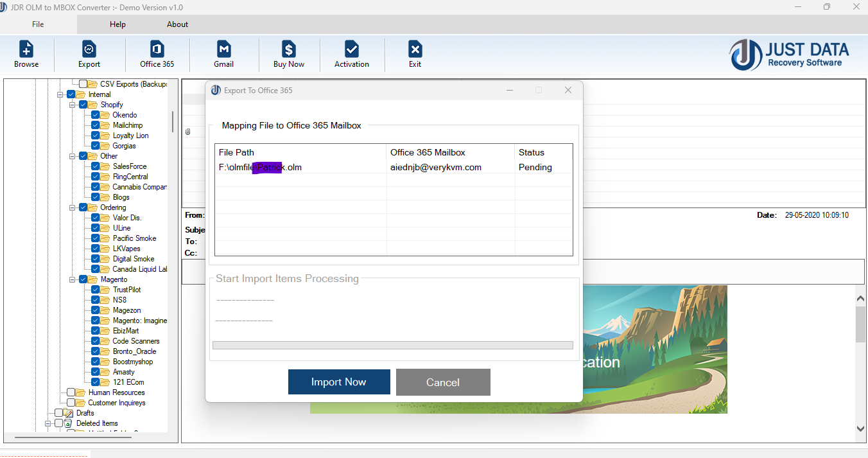Image resolution: width=868 pixels, height=458 pixels.
Task: Click the folder tree horizontal scrollbar
Action: coord(72,437)
